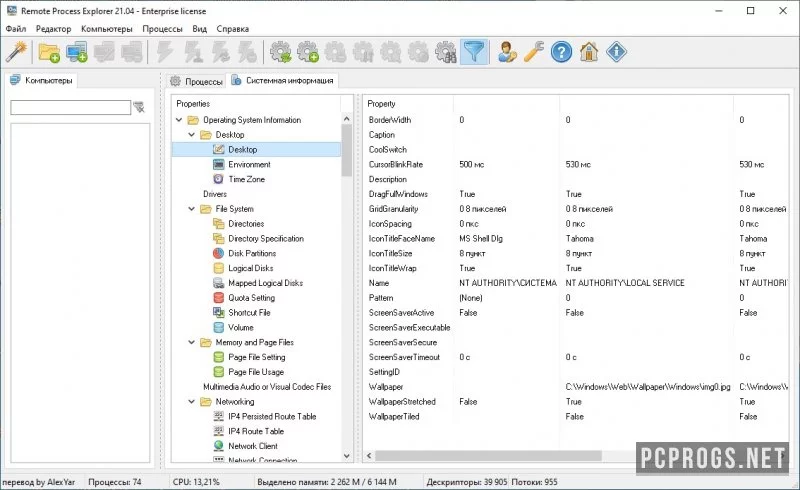Image resolution: width=800 pixels, height=490 pixels.
Task: Click the Property column header
Action: tap(408, 104)
